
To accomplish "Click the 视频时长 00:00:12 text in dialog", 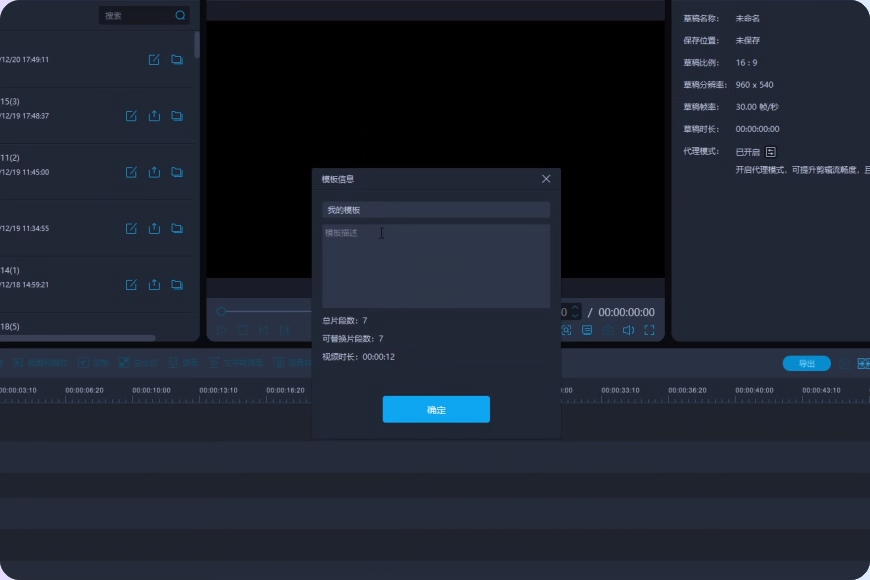I will (x=358, y=357).
